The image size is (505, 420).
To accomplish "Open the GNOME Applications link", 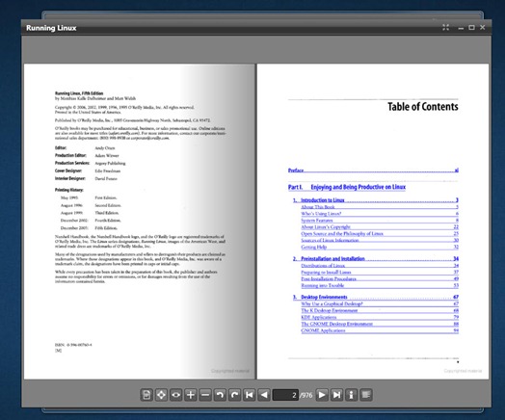I will 380,330.
